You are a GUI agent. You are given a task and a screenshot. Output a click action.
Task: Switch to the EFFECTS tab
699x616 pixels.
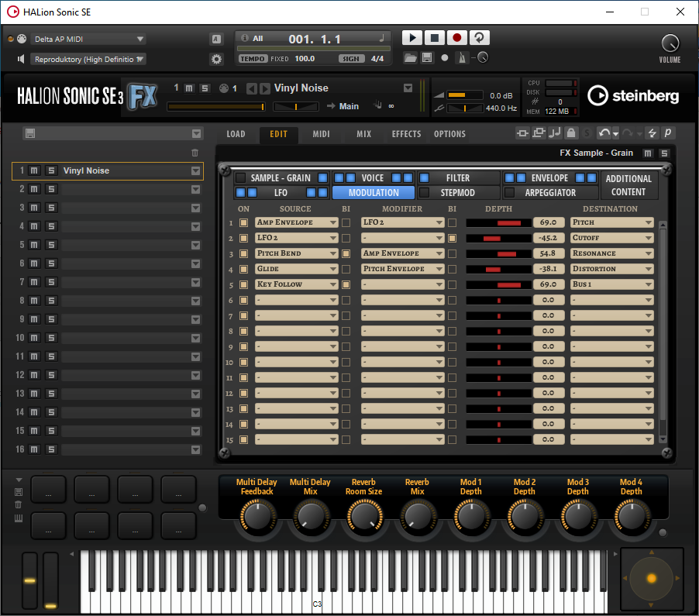click(406, 134)
